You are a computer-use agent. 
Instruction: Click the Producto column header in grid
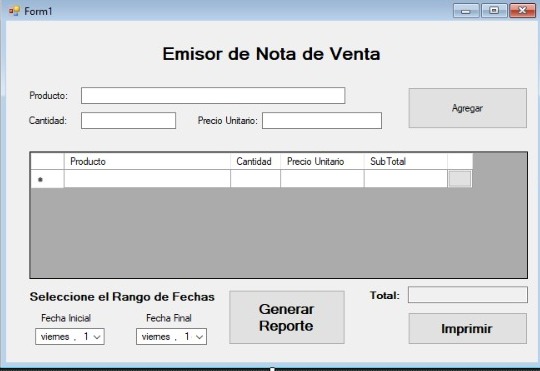[147, 161]
